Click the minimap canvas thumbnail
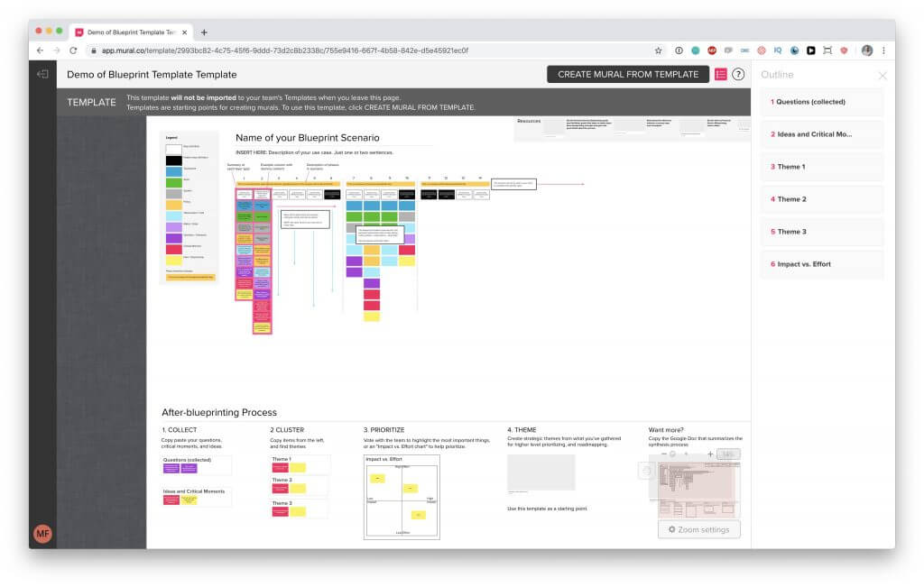Image resolution: width=924 pixels, height=587 pixels. [x=699, y=489]
